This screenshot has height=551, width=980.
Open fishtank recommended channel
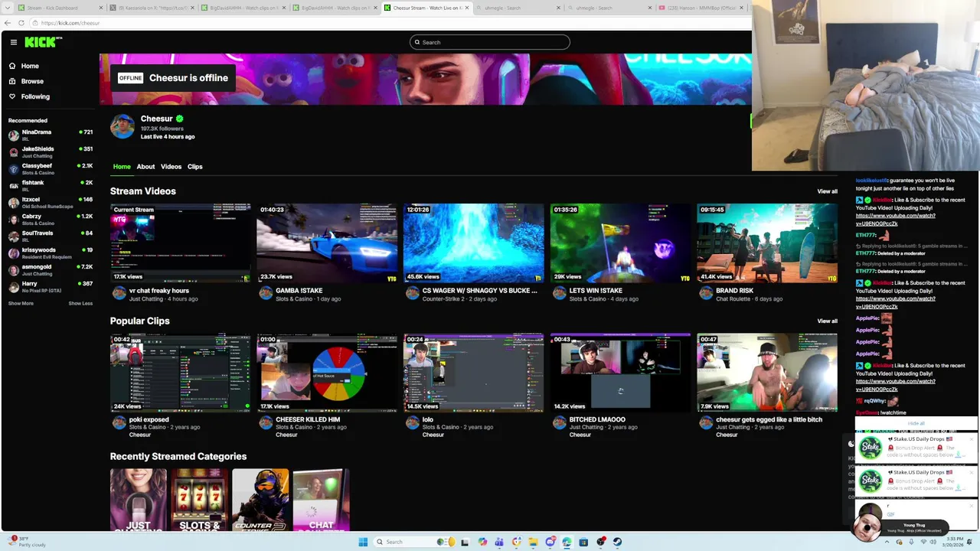point(50,185)
